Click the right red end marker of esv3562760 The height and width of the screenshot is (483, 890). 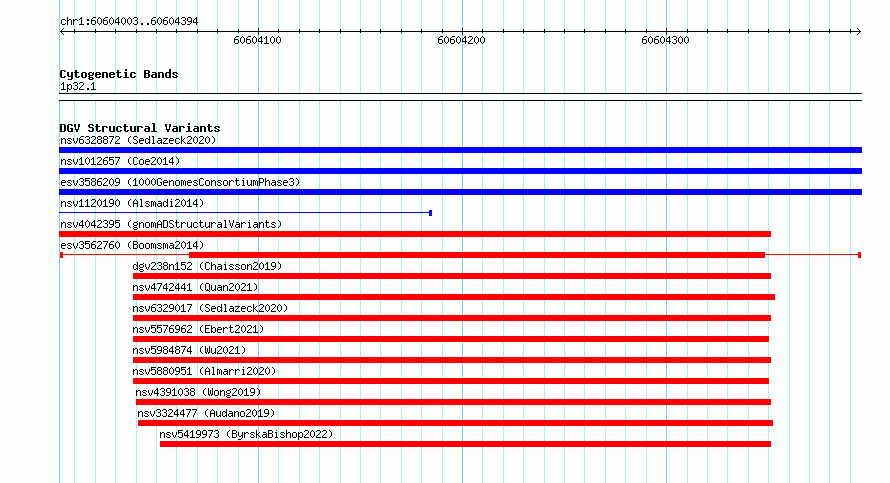click(859, 255)
